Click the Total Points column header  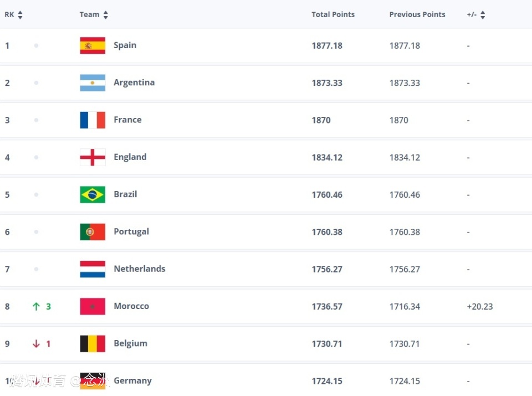[x=333, y=15]
